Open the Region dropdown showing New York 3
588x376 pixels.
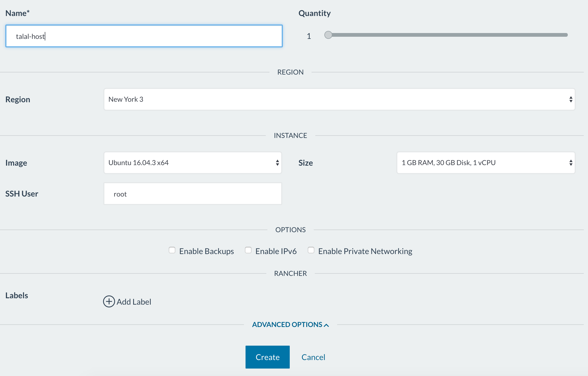click(x=339, y=99)
